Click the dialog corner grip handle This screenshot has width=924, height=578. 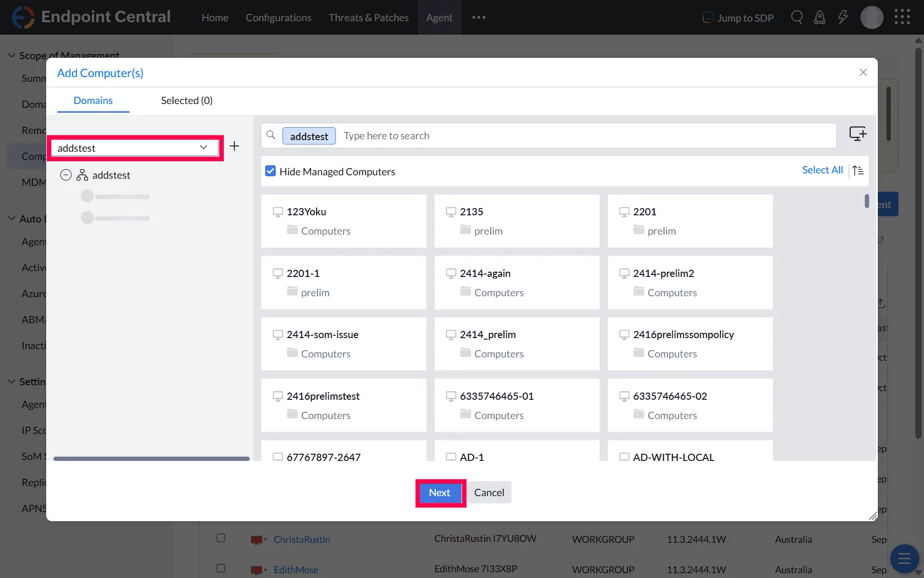(873, 516)
